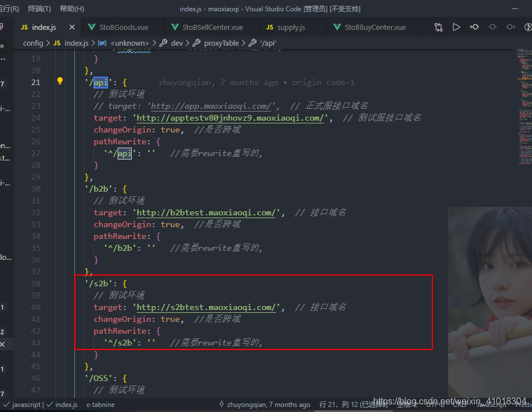Run the file with the play icon
Image resolution: width=532 pixels, height=412 pixels.
pos(457,27)
